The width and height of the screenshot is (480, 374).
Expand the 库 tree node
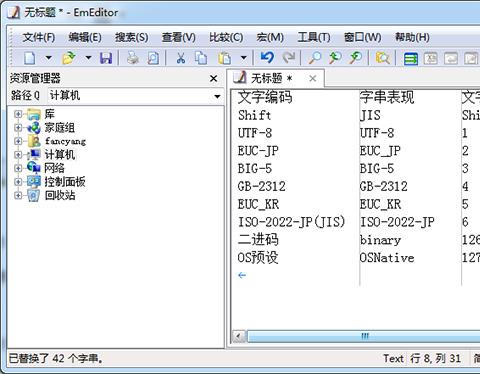click(x=18, y=114)
